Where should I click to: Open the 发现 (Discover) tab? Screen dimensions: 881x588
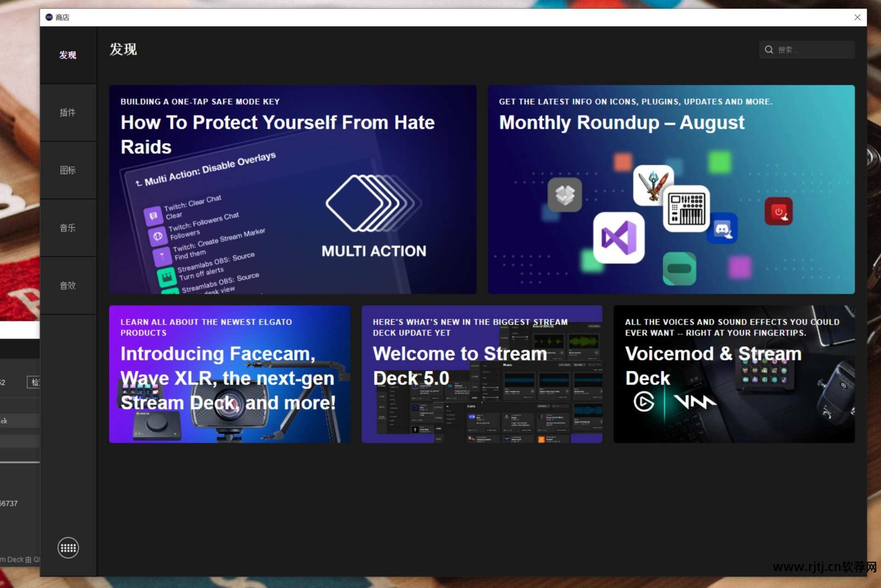[68, 55]
